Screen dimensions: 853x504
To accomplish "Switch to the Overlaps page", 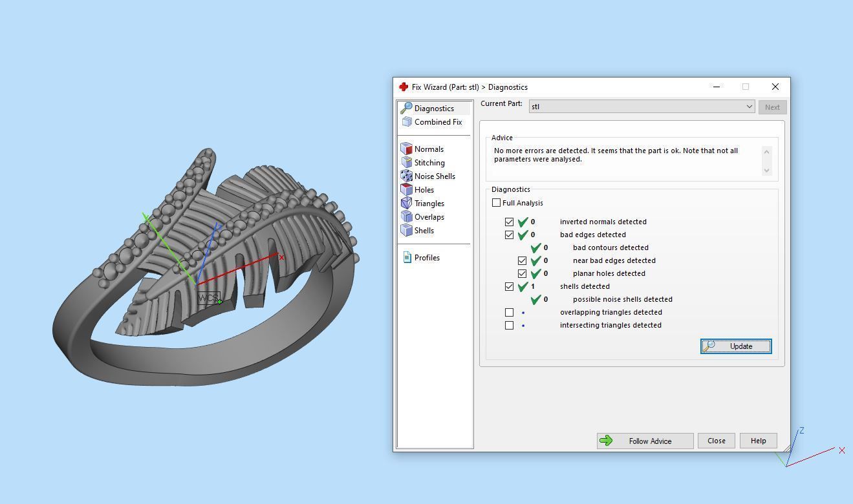I will [429, 217].
